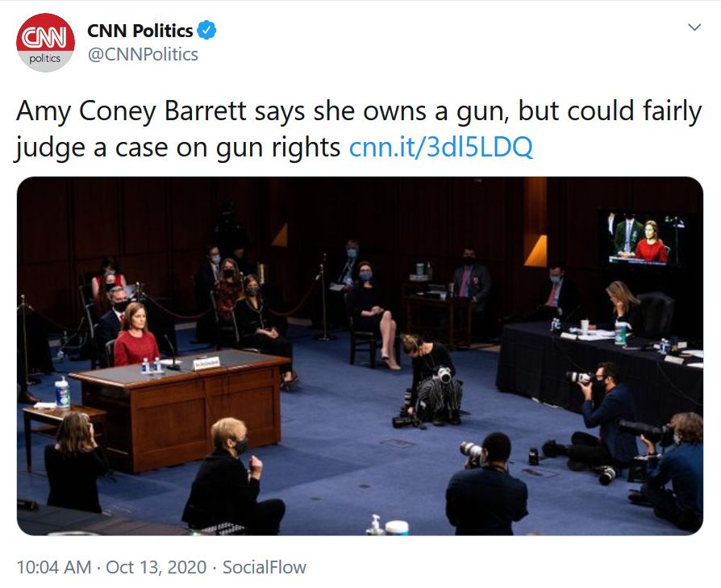Click the 10:04 AM timestamp
This screenshot has width=721, height=588.
[x=53, y=567]
